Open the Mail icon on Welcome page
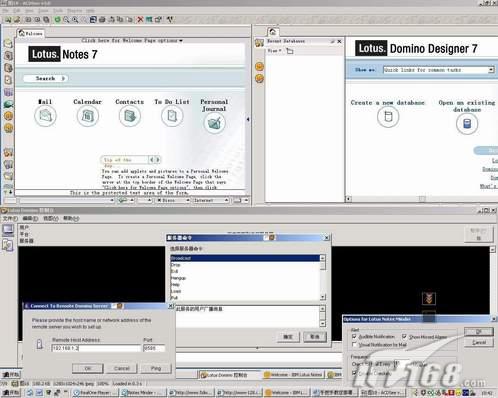The image size is (498, 398). point(45,116)
